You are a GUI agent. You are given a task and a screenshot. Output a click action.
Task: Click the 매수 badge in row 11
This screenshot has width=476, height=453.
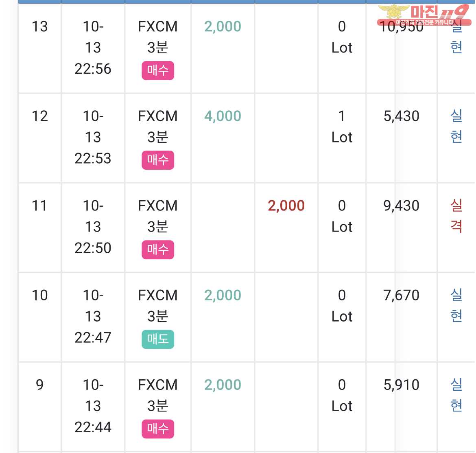158,249
